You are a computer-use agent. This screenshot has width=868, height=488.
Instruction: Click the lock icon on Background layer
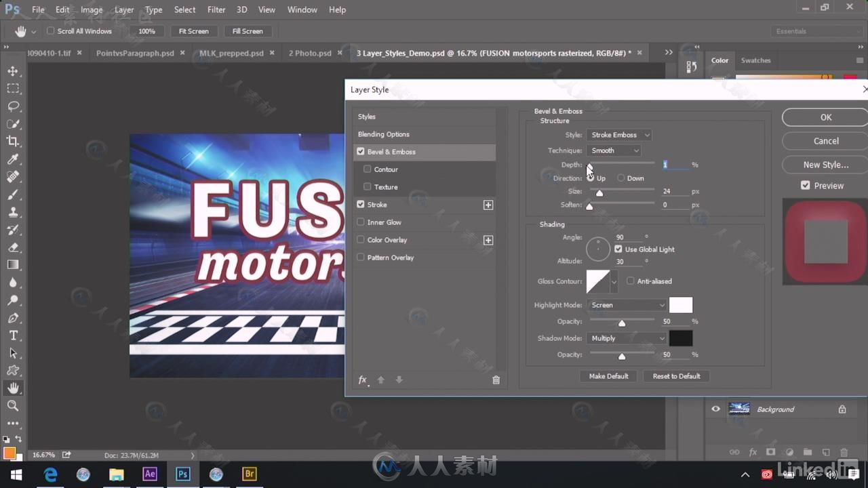(842, 409)
